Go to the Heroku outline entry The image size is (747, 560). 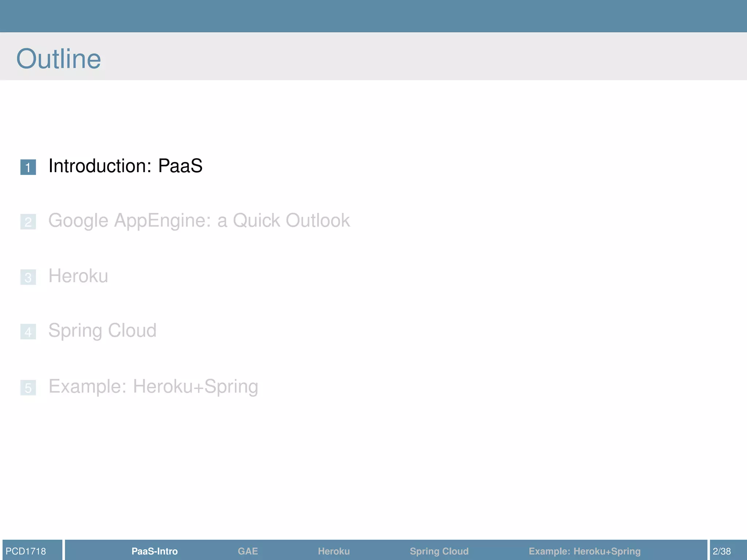coord(78,276)
